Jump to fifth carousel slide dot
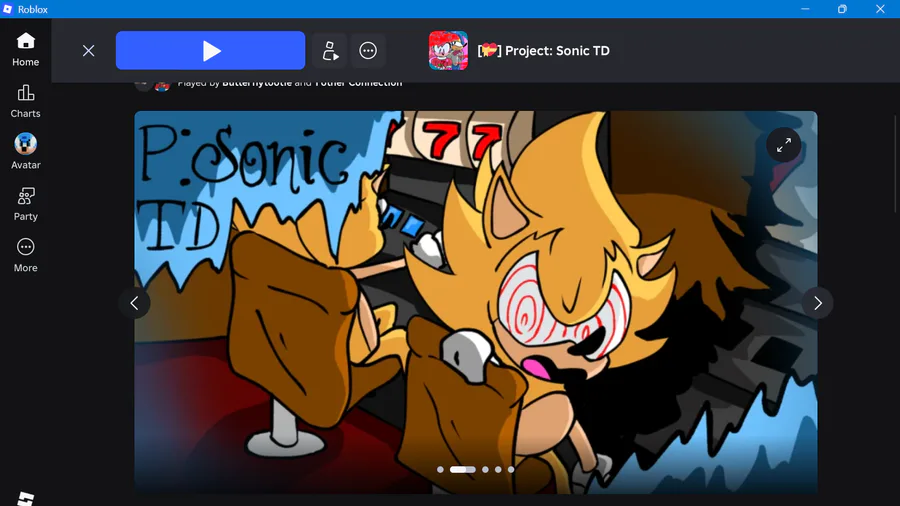 (x=511, y=469)
